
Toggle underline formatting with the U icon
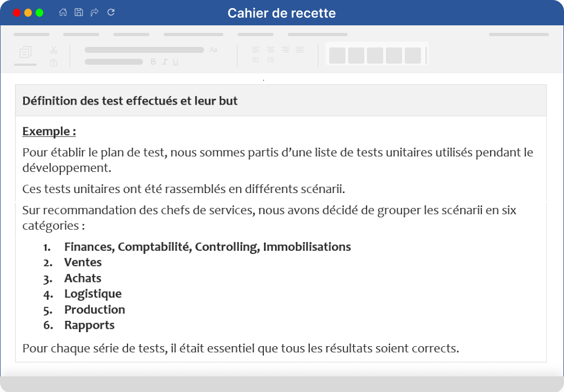click(x=175, y=62)
